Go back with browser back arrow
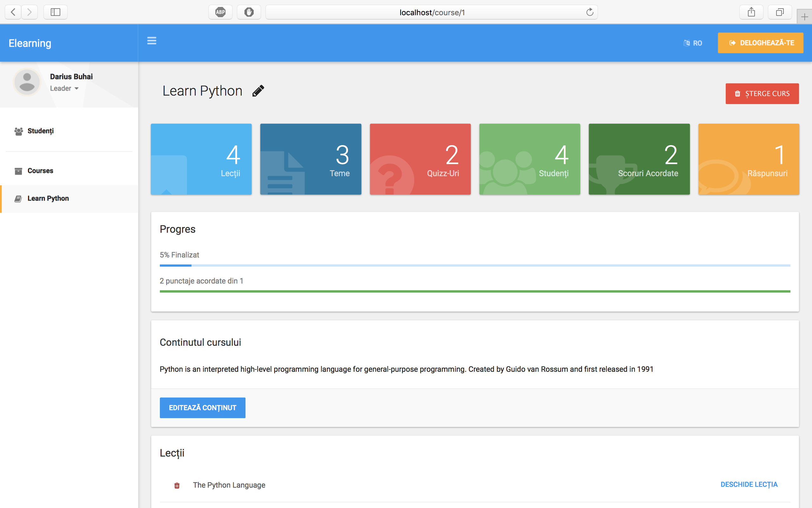Viewport: 812px width, 508px height. tap(13, 12)
